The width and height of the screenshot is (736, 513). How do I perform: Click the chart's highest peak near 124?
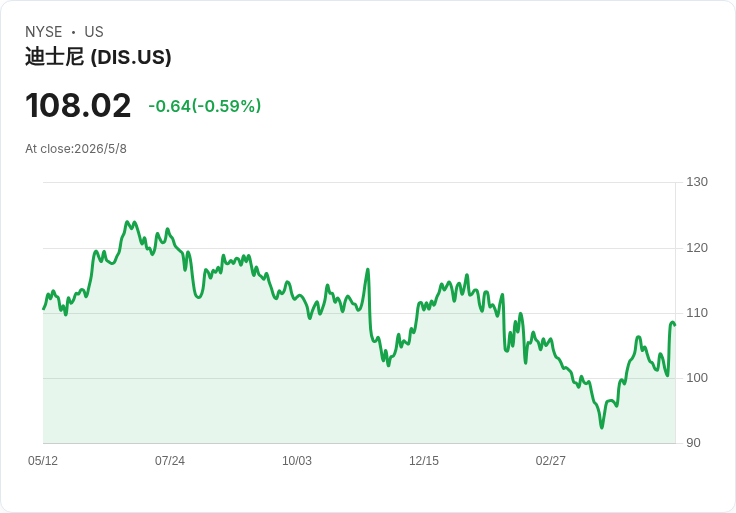[x=127, y=222]
